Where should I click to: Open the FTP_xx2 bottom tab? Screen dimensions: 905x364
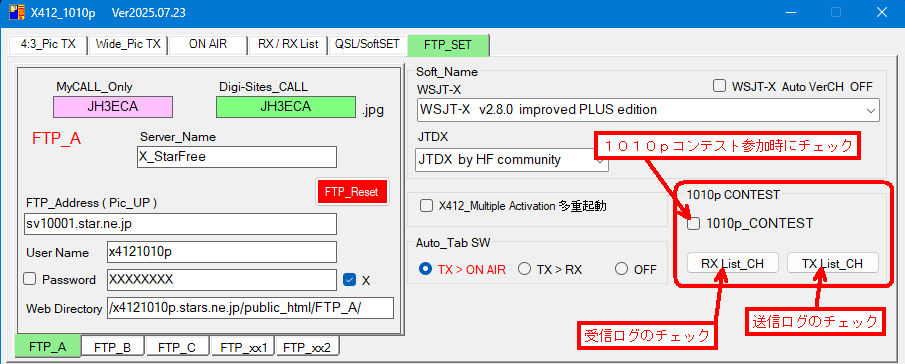point(307,347)
